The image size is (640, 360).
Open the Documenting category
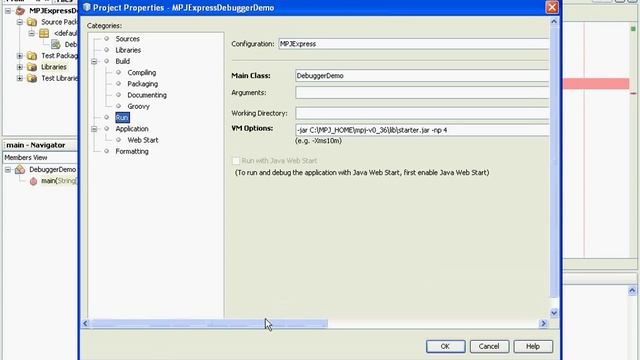[147, 95]
